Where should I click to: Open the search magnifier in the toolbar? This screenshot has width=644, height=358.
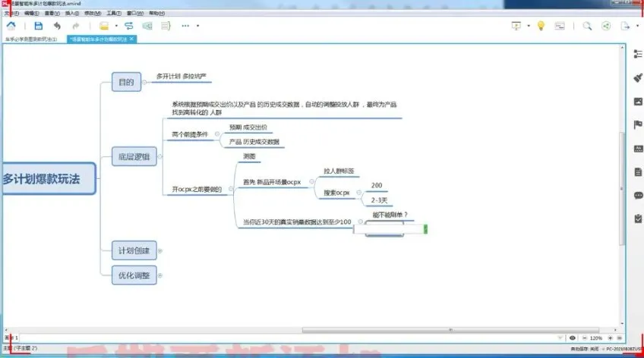click(587, 26)
